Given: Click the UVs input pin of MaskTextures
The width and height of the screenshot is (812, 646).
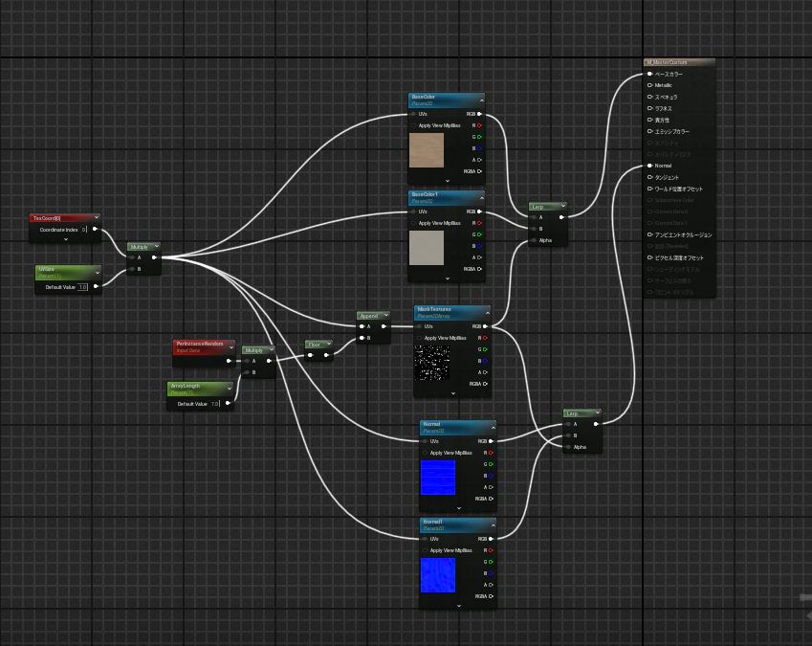Looking at the screenshot, I should tap(419, 326).
